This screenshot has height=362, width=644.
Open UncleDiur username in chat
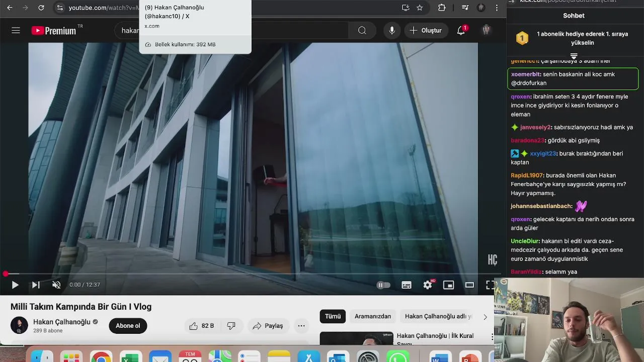pos(525,241)
